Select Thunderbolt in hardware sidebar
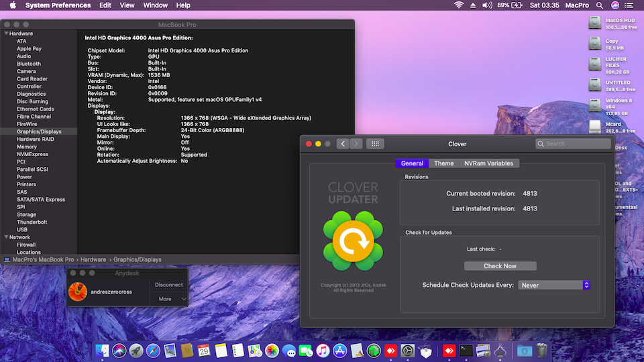This screenshot has width=644, height=362. pos(32,222)
